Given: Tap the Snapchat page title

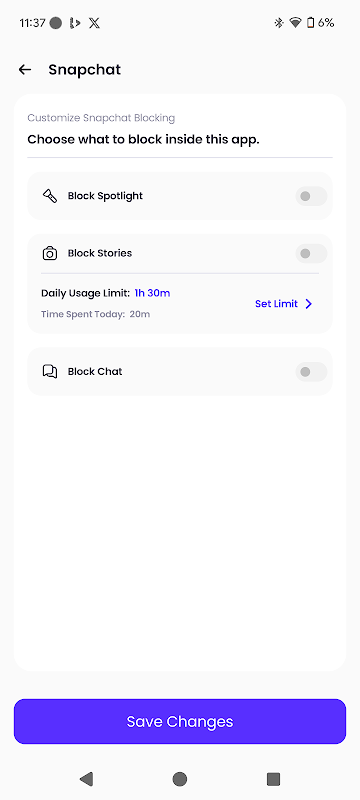Looking at the screenshot, I should point(85,70).
